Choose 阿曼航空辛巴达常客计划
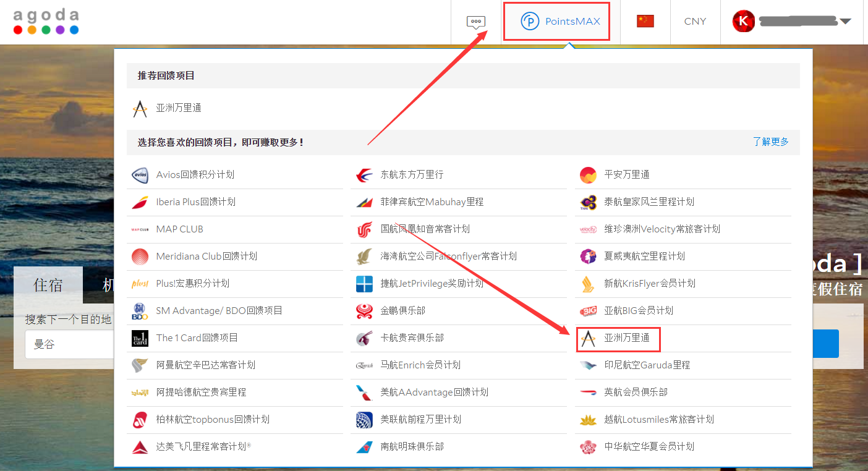The height and width of the screenshot is (471, 868). pos(206,365)
